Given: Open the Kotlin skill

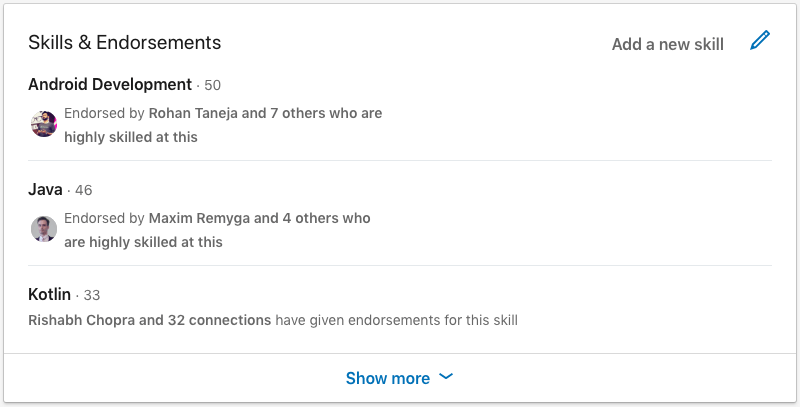Looking at the screenshot, I should (49, 294).
